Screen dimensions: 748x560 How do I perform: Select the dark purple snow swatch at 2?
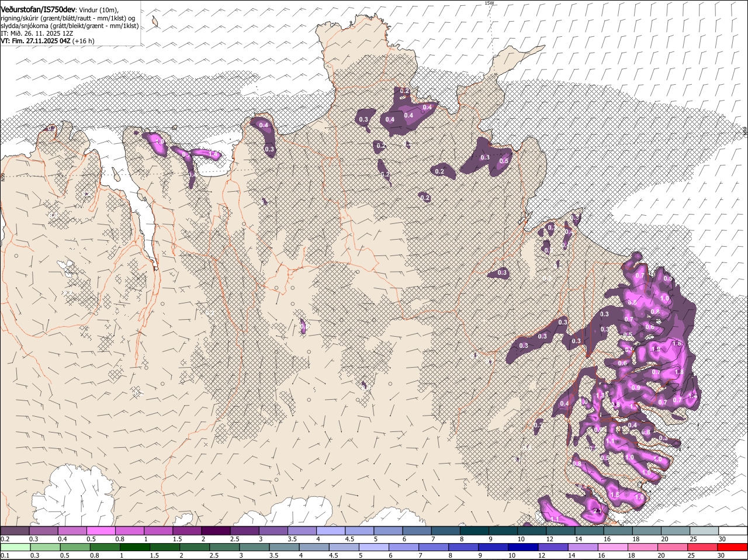216,531
